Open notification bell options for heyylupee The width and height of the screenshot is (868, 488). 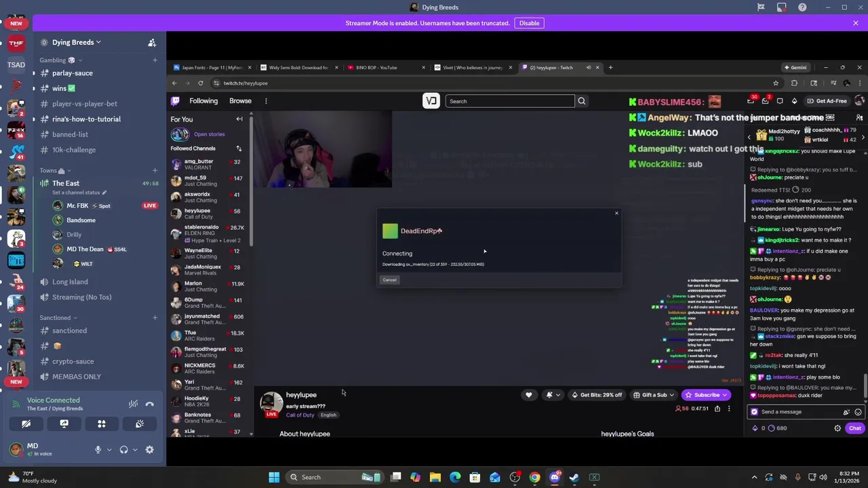(x=553, y=394)
